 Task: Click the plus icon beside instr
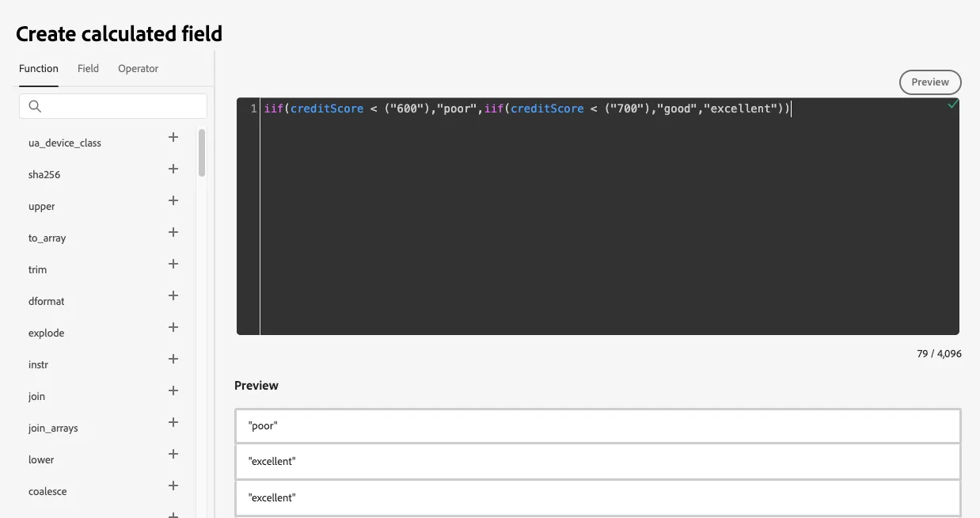coord(173,359)
